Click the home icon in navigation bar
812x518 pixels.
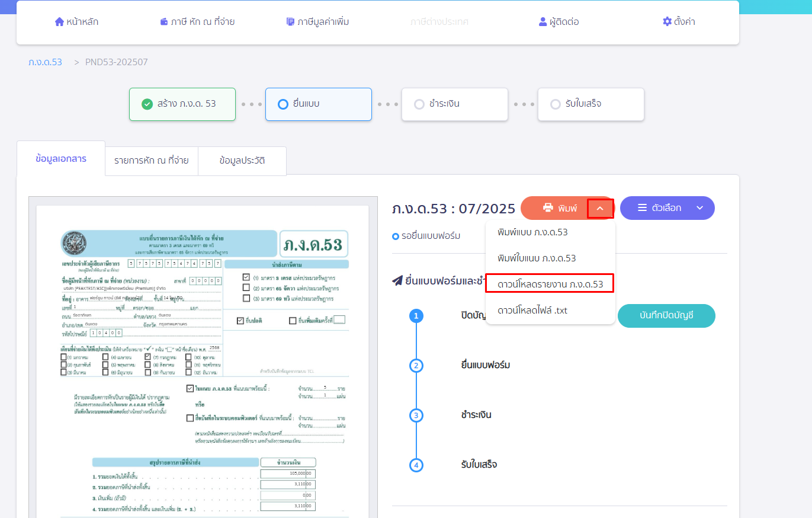click(59, 22)
